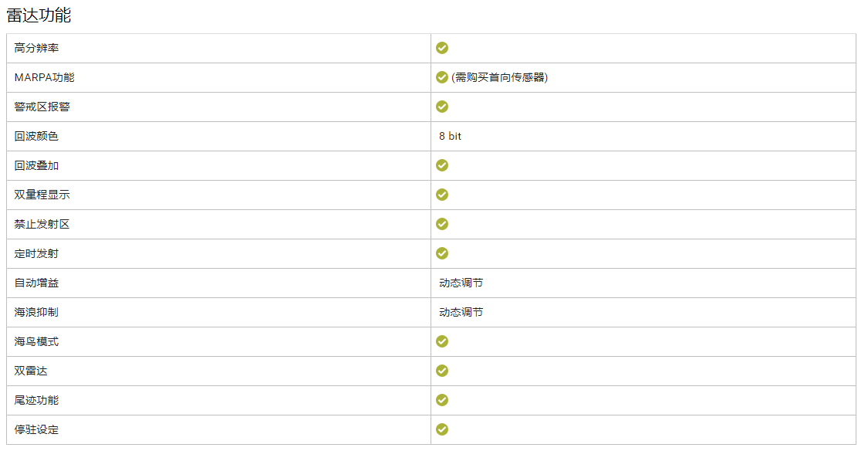Click the 停驻设定 checkmark icon
The image size is (868, 451).
(442, 429)
